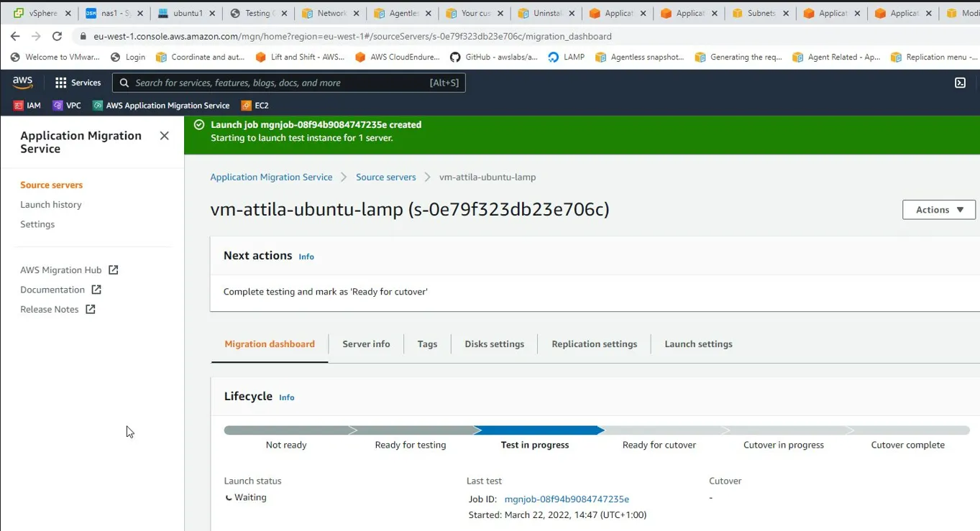Screen dimensions: 980x531
Task: Click external link icon beside AWS Migration Hub
Action: click(113, 270)
